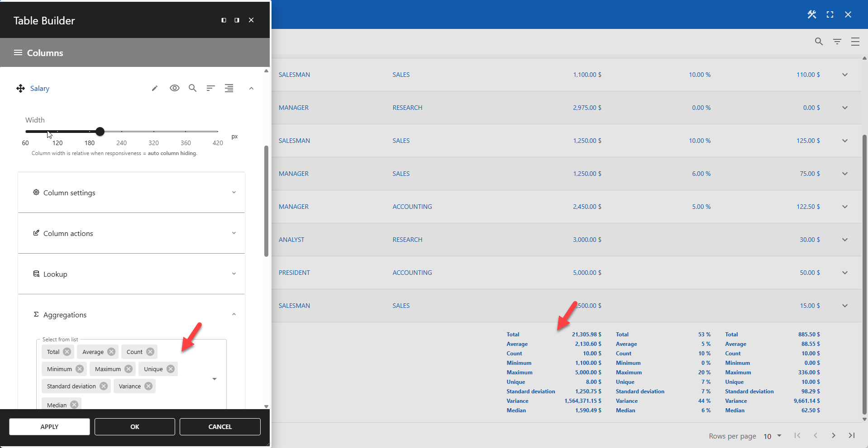Expand the Lookup section
This screenshot has width=868, height=448.
pos(234,274)
